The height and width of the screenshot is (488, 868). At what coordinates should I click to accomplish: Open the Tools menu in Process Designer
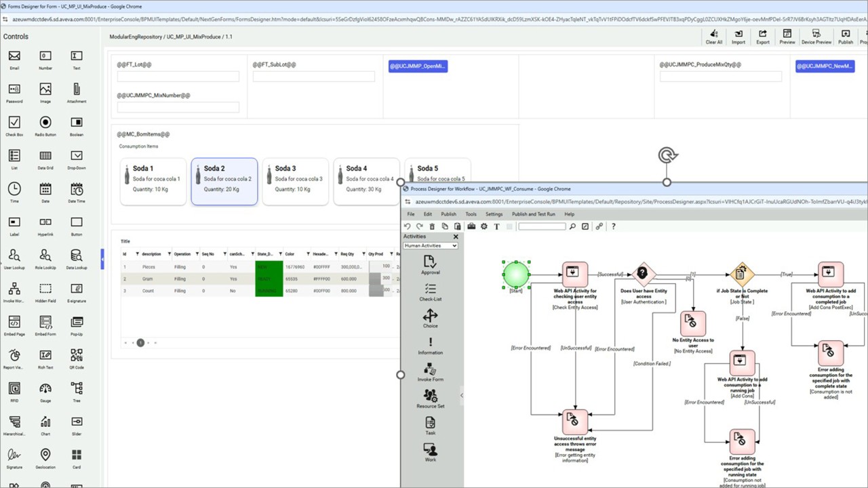coord(471,214)
